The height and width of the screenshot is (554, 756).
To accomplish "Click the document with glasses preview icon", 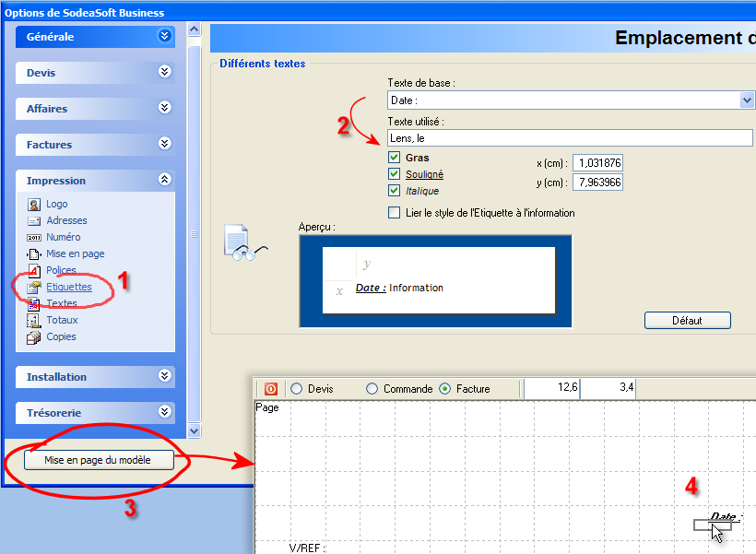I will pos(245,242).
